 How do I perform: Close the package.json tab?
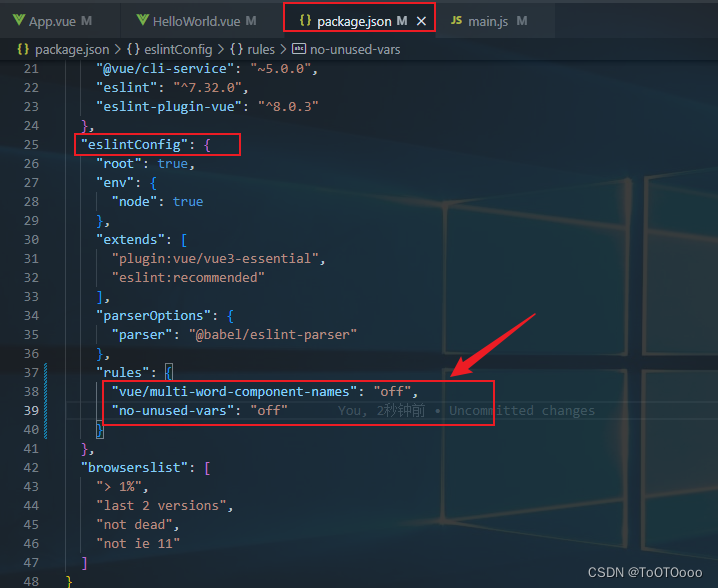coord(421,21)
